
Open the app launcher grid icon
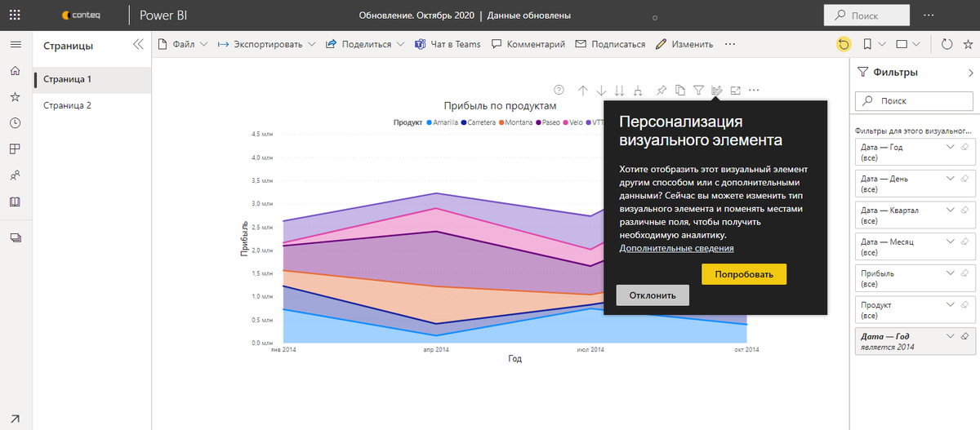tap(15, 15)
